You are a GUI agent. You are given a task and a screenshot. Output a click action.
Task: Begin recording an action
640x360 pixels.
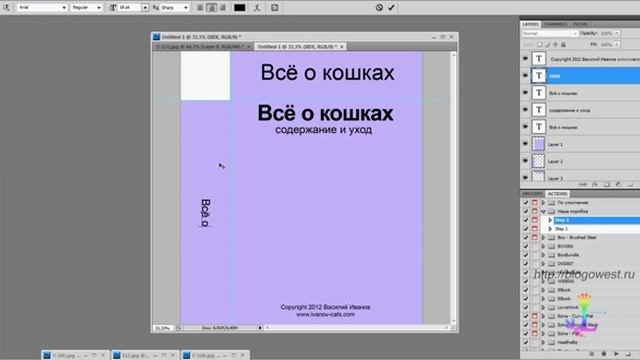point(604,354)
